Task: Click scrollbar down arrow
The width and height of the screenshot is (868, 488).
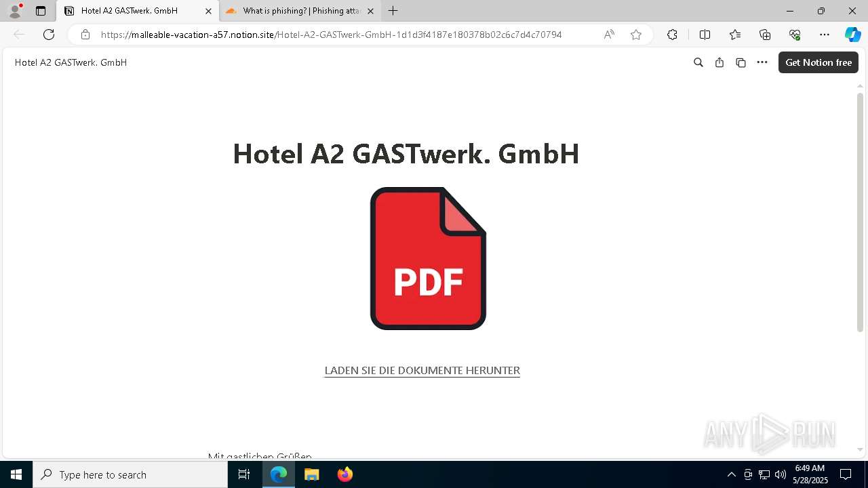Action: 860,449
